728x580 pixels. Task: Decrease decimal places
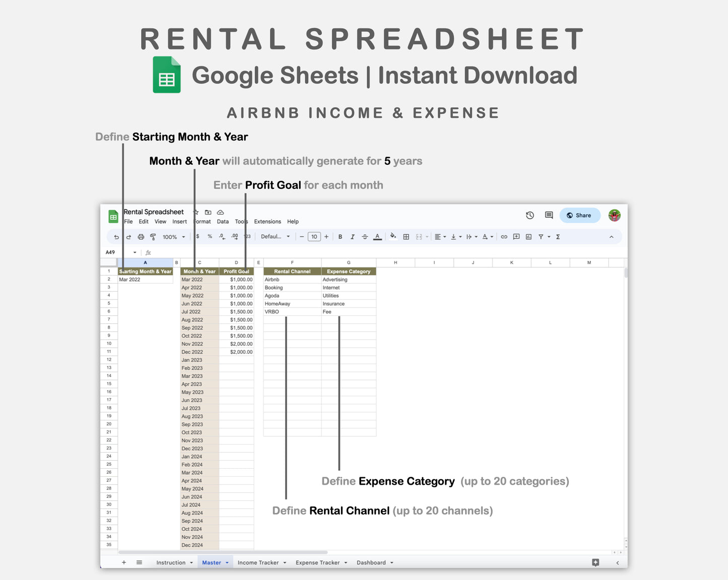(x=221, y=237)
